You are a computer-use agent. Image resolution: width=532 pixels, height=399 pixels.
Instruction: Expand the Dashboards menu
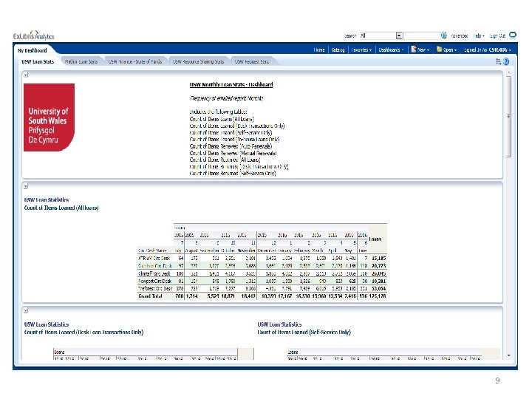(391, 50)
